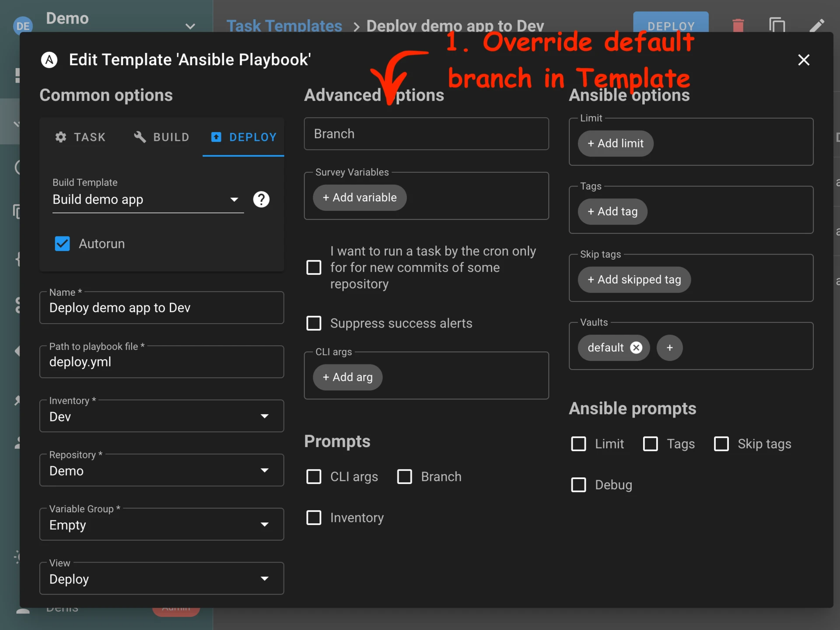The width and height of the screenshot is (840, 630).
Task: Click the plus icon to add vault
Action: tap(669, 347)
